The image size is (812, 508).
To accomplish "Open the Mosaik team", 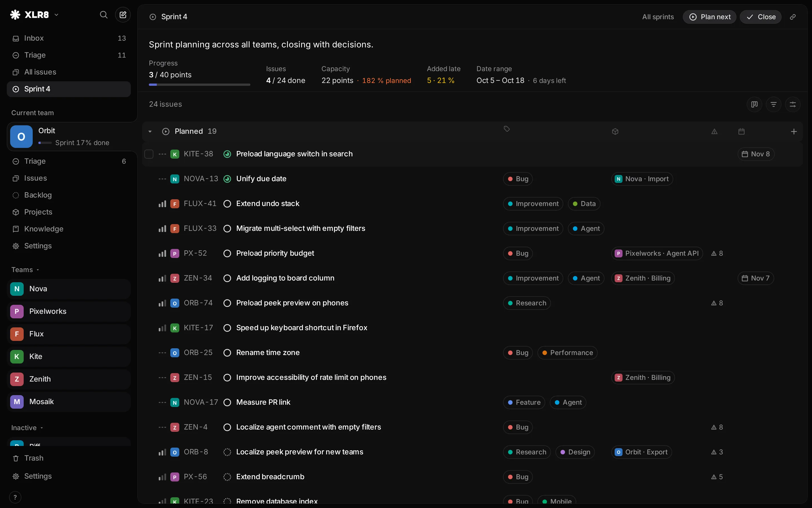I will [69, 402].
